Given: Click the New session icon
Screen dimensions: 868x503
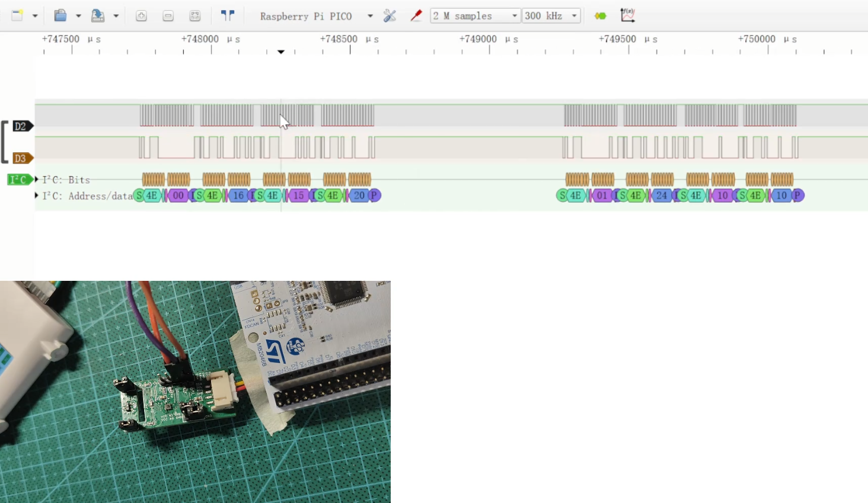Looking at the screenshot, I should click(17, 16).
